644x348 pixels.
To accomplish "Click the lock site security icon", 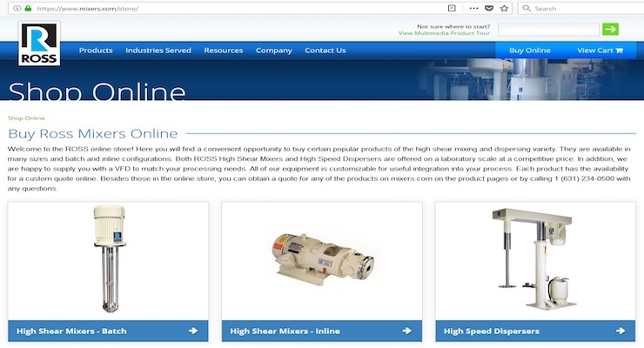I will [28, 8].
